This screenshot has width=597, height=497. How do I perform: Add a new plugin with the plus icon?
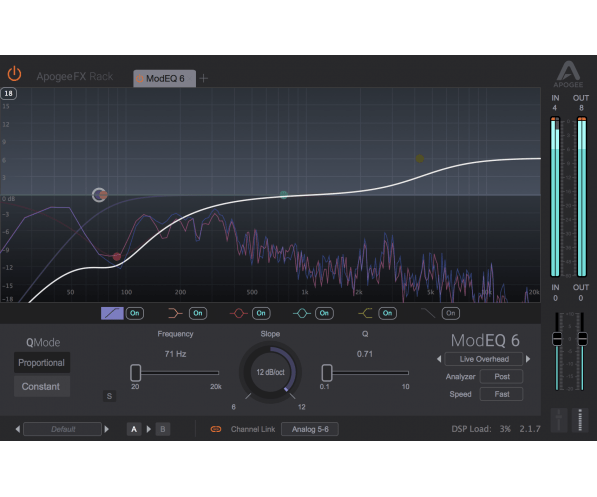click(204, 78)
